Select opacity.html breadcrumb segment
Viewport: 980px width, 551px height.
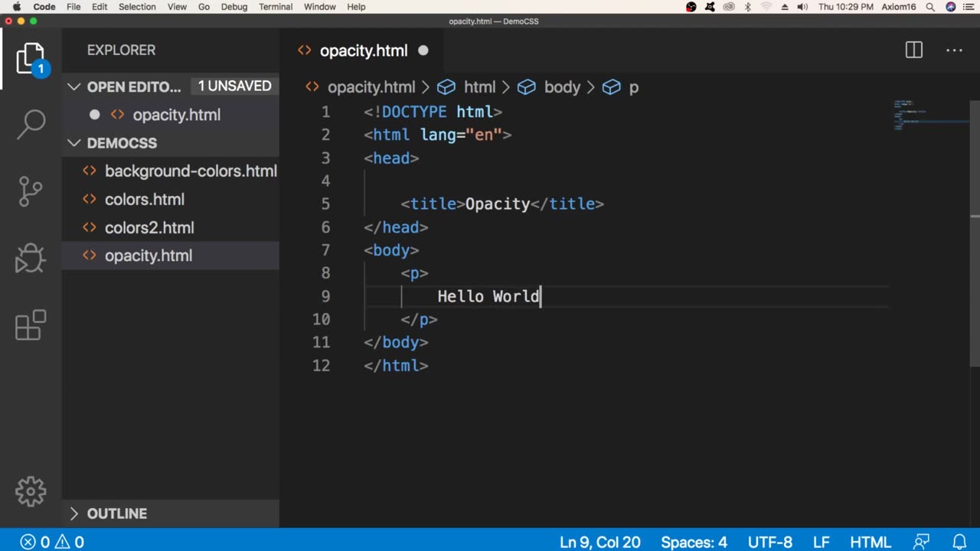(x=371, y=87)
